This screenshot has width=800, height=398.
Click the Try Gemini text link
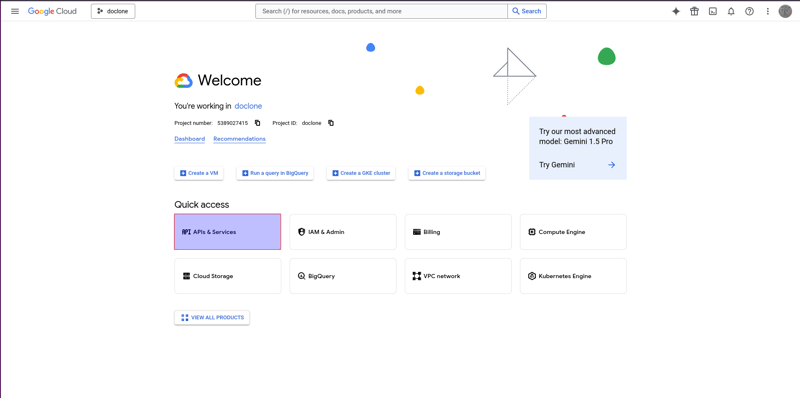click(x=557, y=165)
